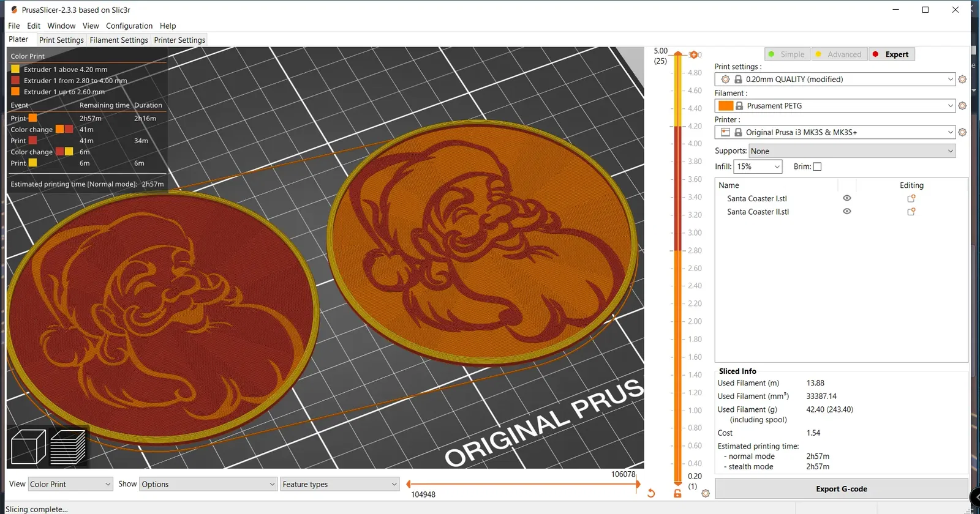Image resolution: width=980 pixels, height=514 pixels.
Task: Click the lock icon below layer slider
Action: (677, 493)
